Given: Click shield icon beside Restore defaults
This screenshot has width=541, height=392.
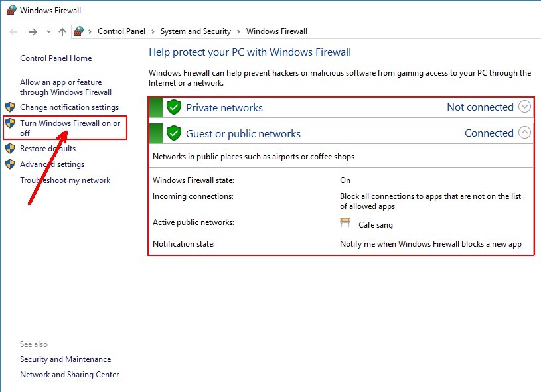Looking at the screenshot, I should click(x=10, y=149).
